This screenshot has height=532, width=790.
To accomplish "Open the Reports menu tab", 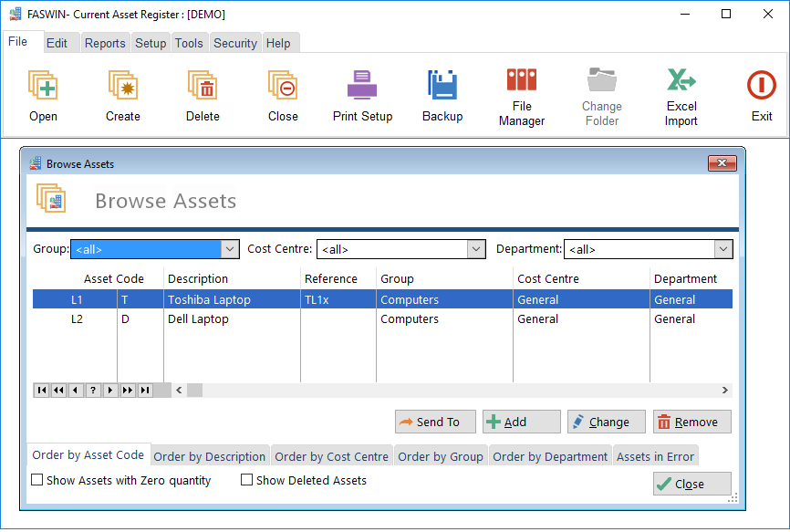I will click(x=105, y=43).
